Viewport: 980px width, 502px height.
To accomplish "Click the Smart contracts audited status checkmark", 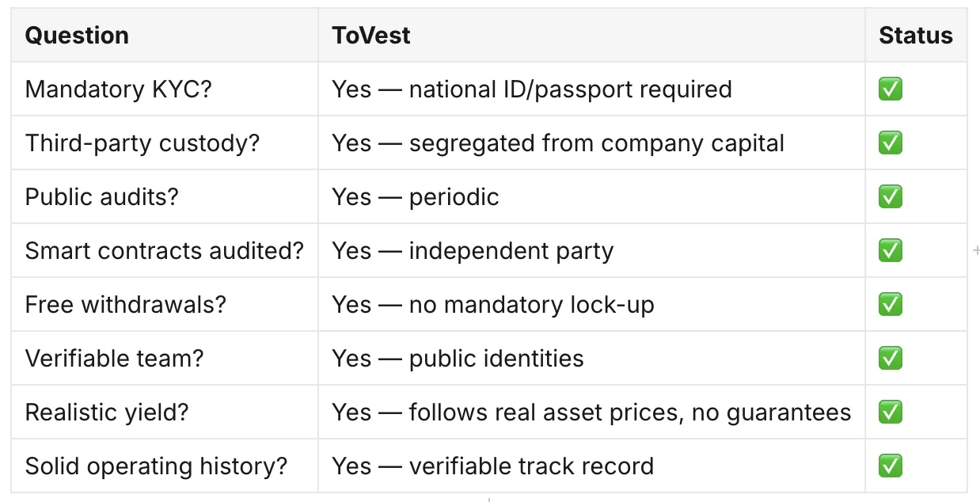I will (891, 251).
